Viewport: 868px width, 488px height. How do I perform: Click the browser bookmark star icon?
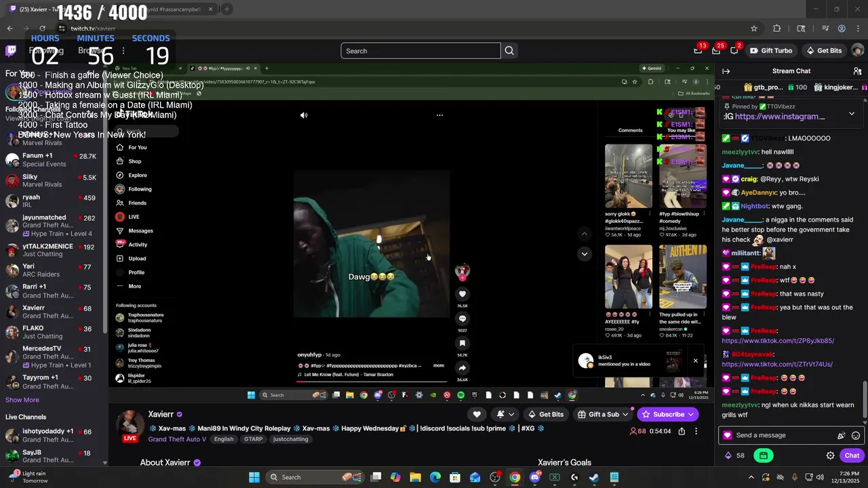(x=754, y=28)
